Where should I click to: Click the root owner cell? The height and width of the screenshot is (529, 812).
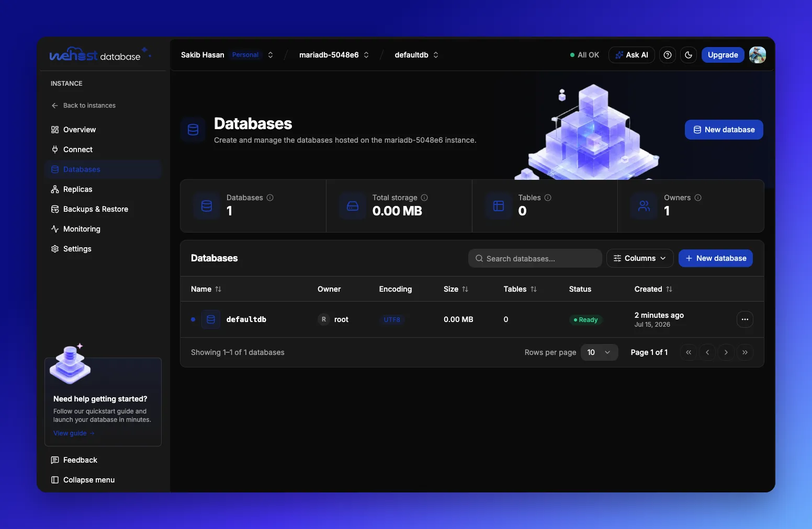click(333, 319)
